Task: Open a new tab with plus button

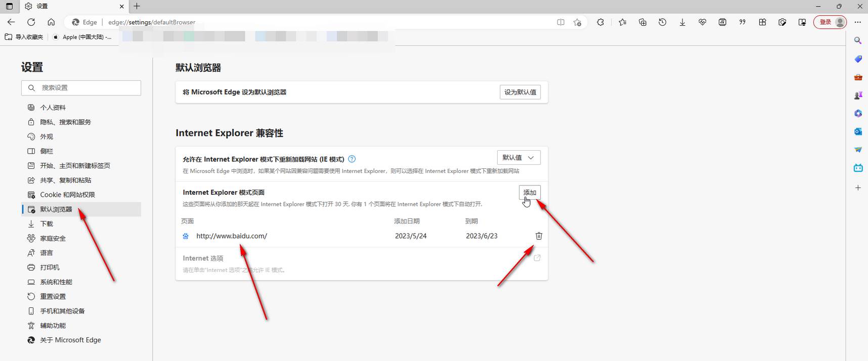Action: coord(137,6)
